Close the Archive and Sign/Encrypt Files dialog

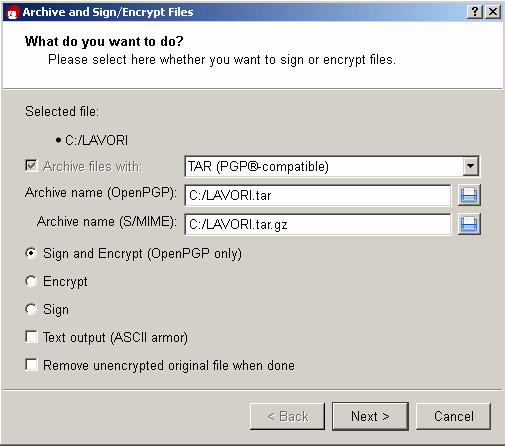click(493, 12)
